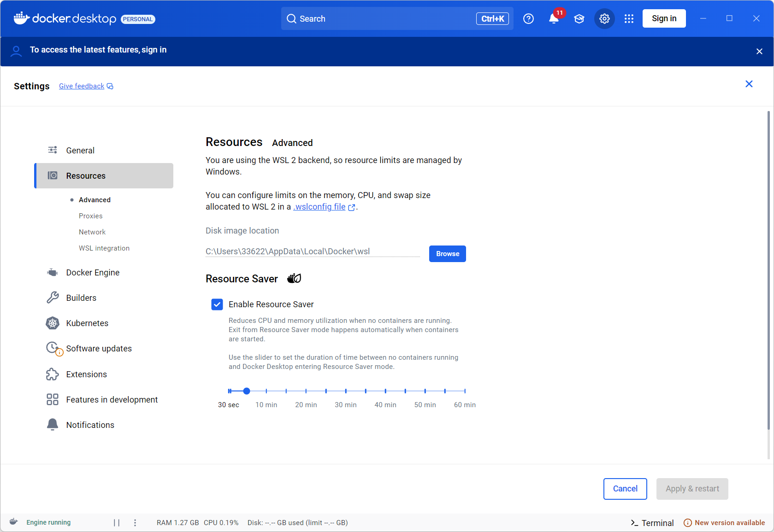Viewport: 774px width, 532px height.
Task: Click CPU 0.19% status text
Action: [221, 523]
